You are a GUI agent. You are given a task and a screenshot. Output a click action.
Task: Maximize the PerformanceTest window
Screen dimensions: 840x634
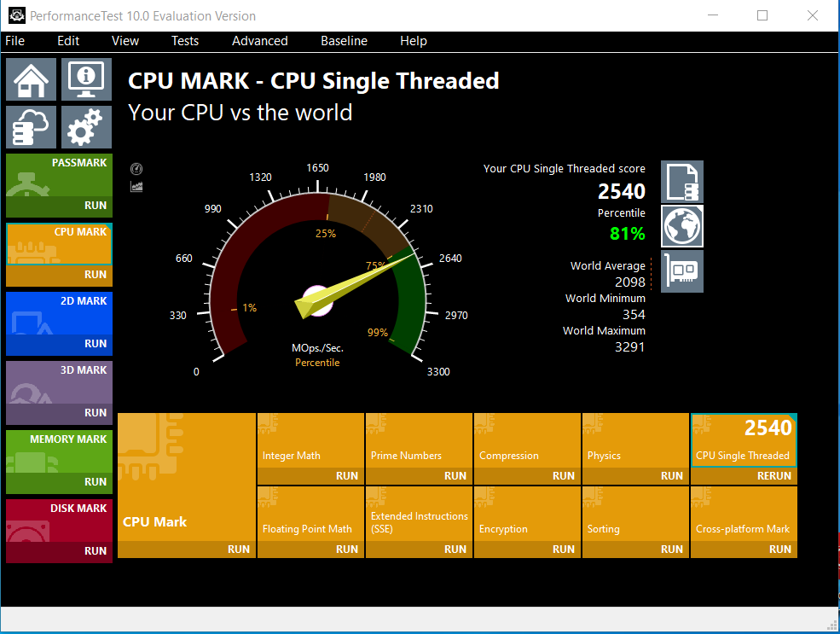762,15
